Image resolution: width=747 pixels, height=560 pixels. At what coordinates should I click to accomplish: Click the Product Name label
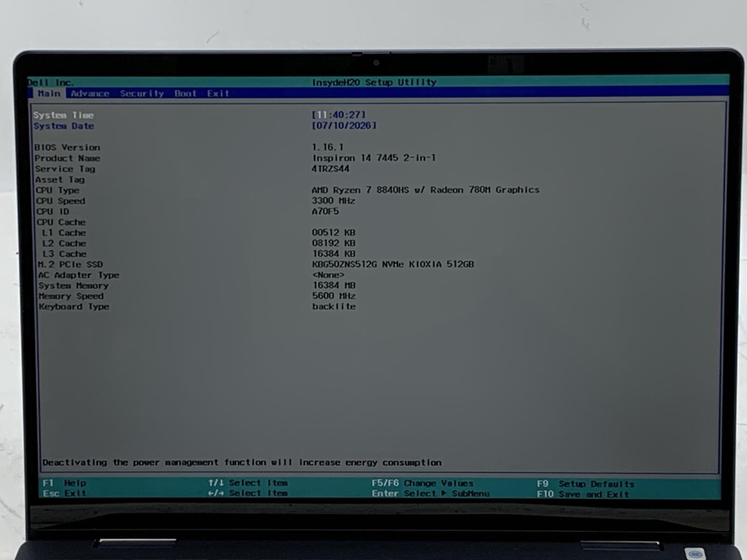[x=67, y=158]
